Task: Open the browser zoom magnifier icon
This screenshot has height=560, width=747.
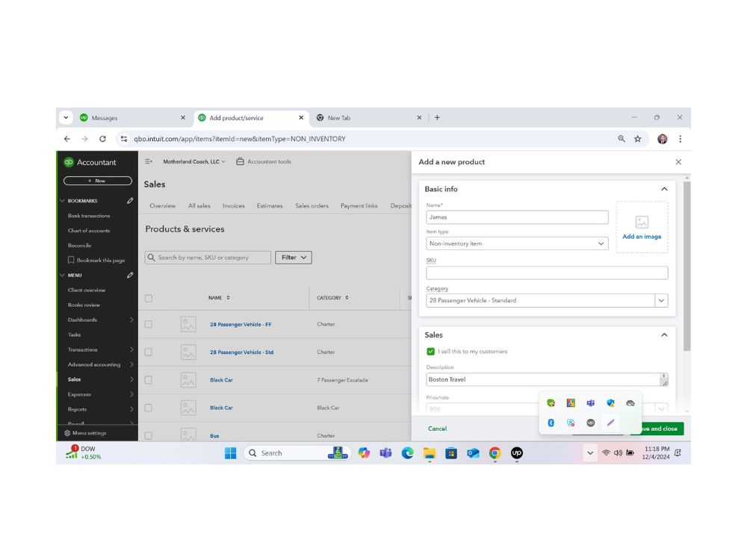Action: point(622,139)
